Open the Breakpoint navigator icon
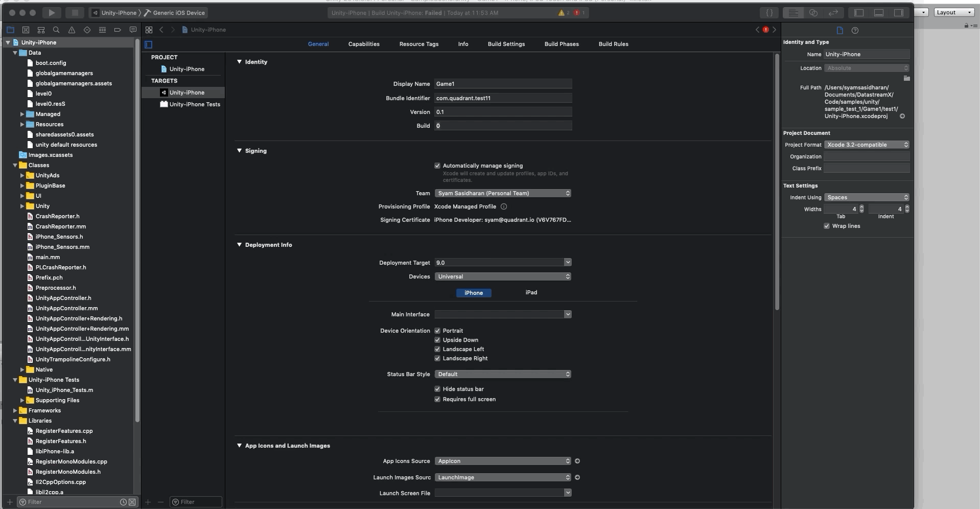Viewport: 980px width, 509px height. pyautogui.click(x=118, y=30)
